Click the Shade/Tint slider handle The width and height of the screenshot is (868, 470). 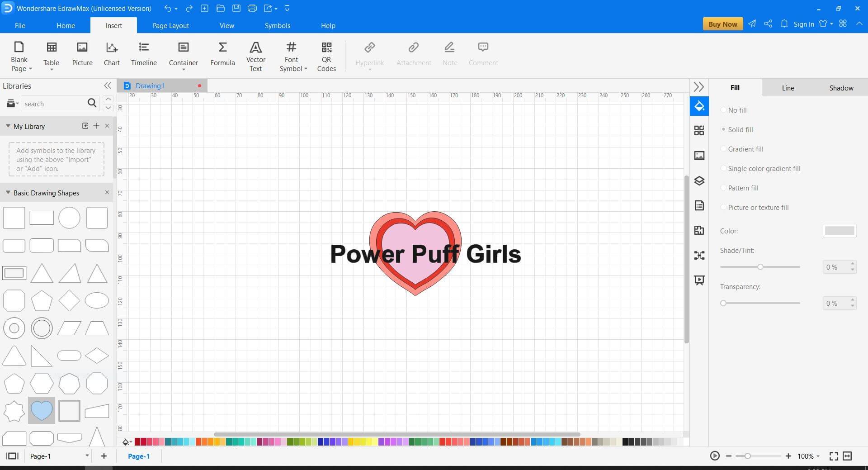pyautogui.click(x=760, y=267)
